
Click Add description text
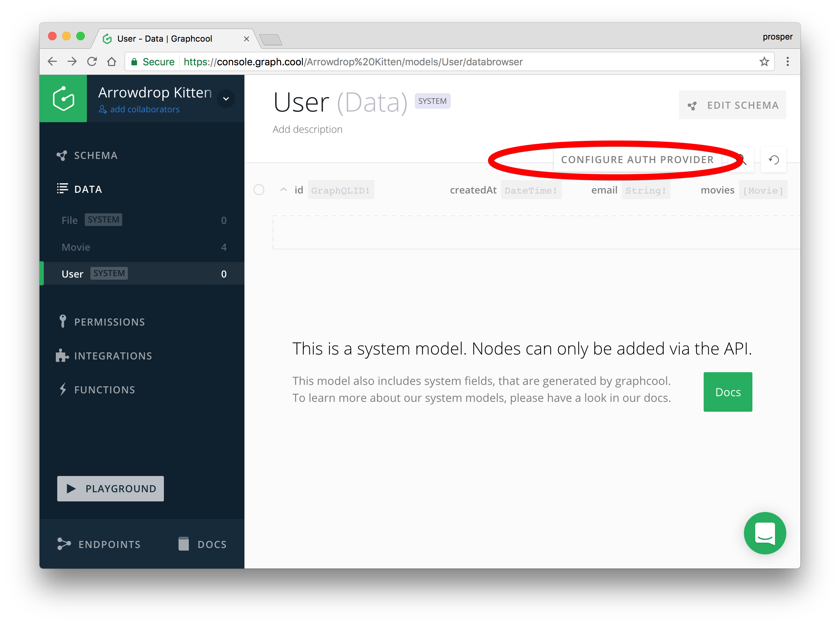[x=307, y=129]
